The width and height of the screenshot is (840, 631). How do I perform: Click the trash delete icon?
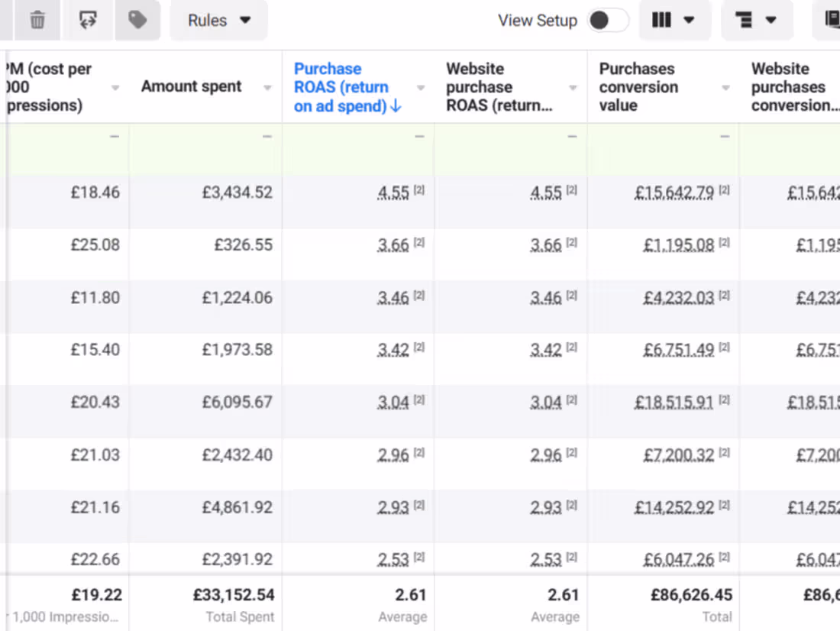point(37,21)
